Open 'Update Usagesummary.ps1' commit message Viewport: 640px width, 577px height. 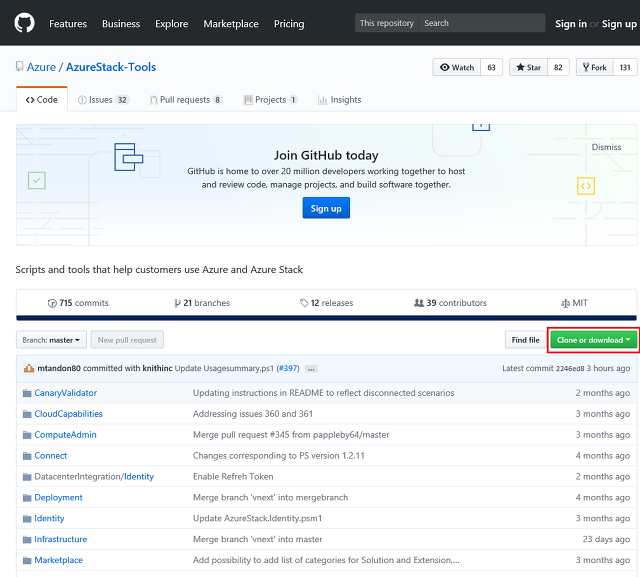tap(224, 368)
